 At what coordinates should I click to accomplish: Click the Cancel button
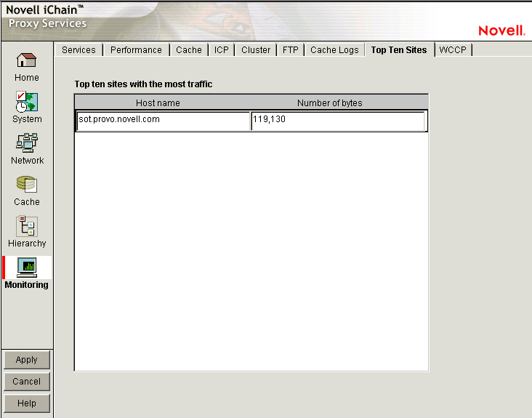pos(27,382)
